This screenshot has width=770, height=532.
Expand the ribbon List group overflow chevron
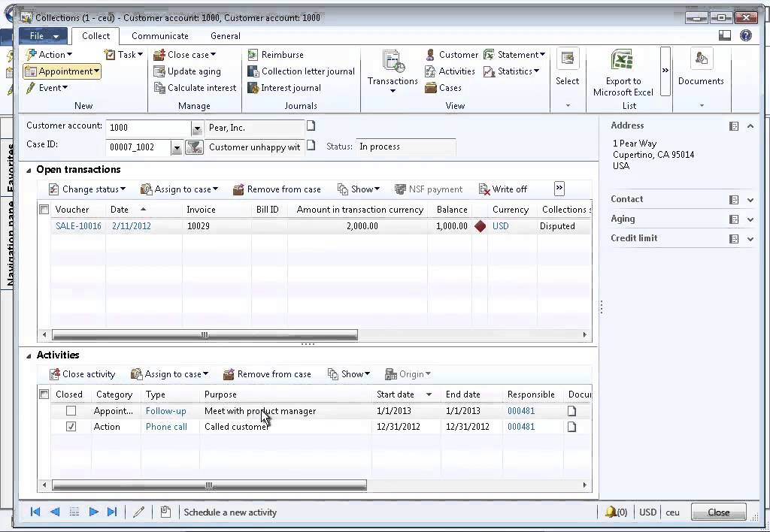click(x=665, y=71)
